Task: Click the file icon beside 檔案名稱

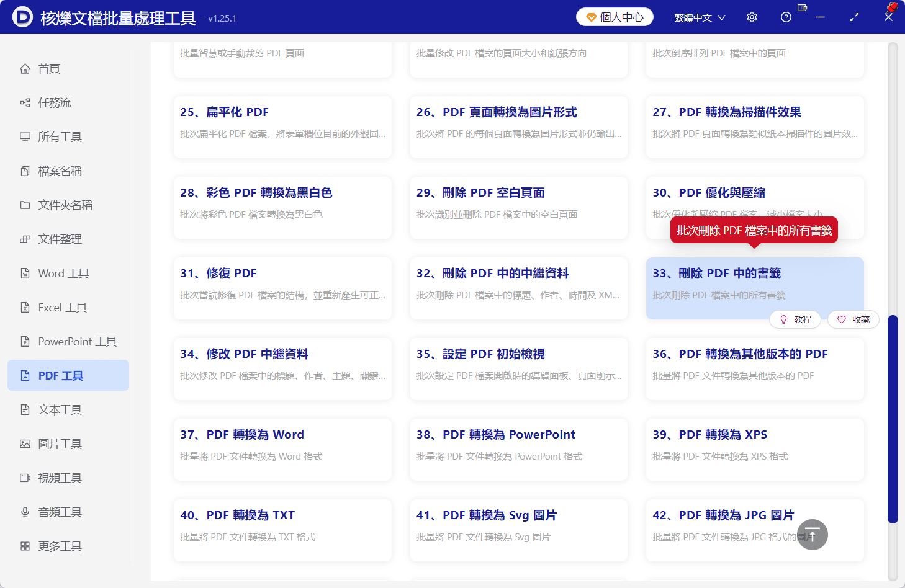Action: click(25, 171)
